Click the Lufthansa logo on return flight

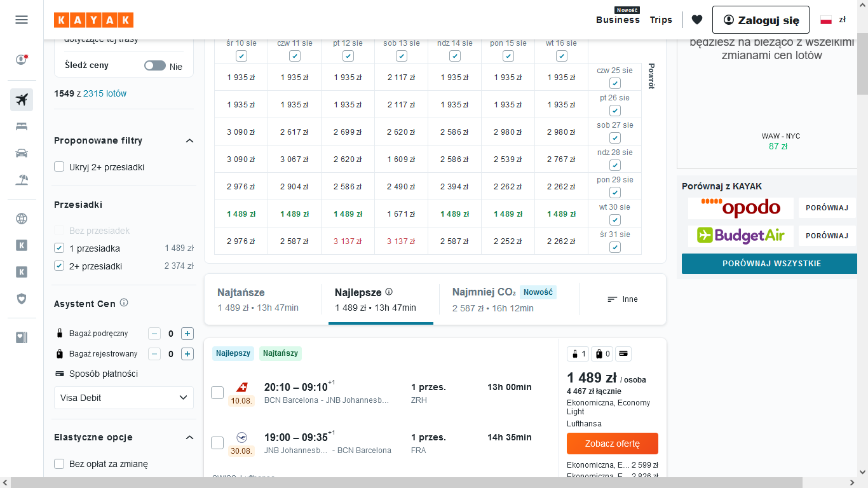(241, 437)
